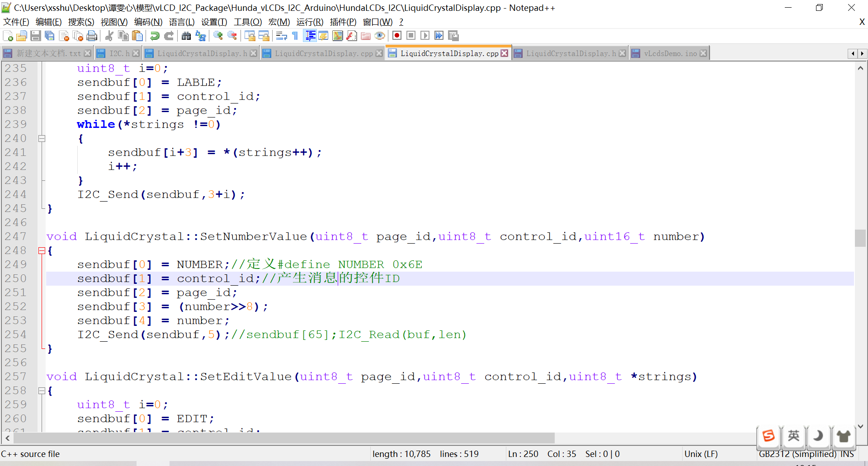Collapse SetNumberValue function at line 248

(42, 251)
